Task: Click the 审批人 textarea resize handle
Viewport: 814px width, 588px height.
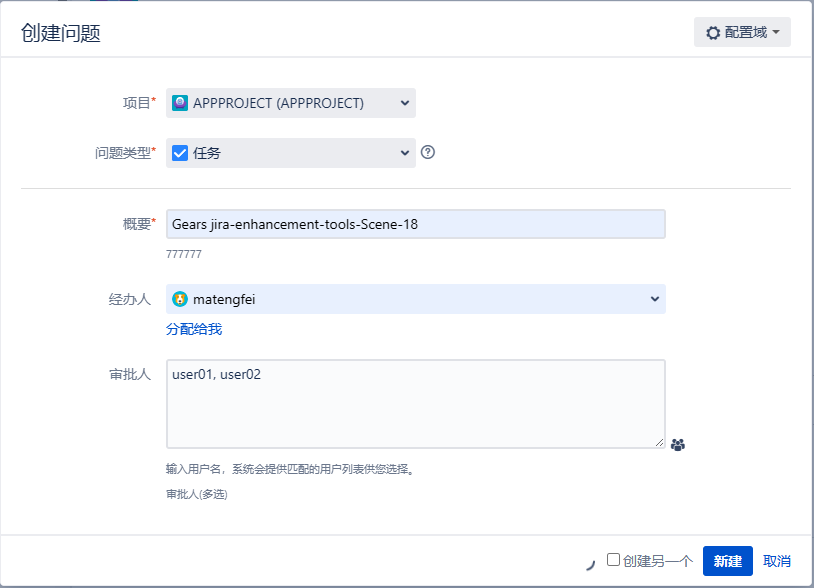Action: coord(660,442)
